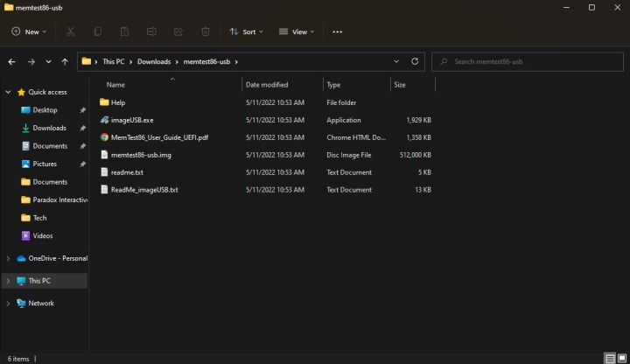
Task: Switch to large thumbnails view in status bar
Action: tap(621, 358)
